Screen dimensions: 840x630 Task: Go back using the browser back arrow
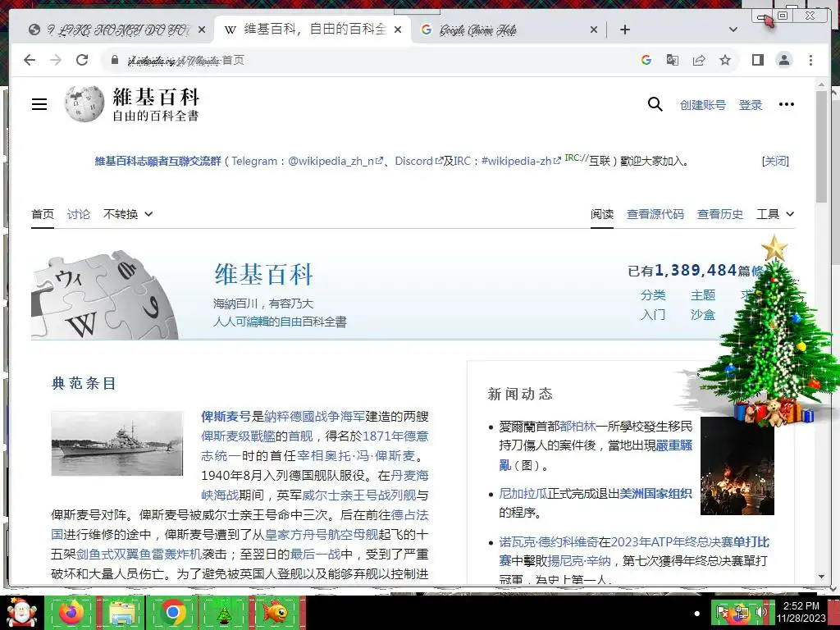[x=30, y=60]
